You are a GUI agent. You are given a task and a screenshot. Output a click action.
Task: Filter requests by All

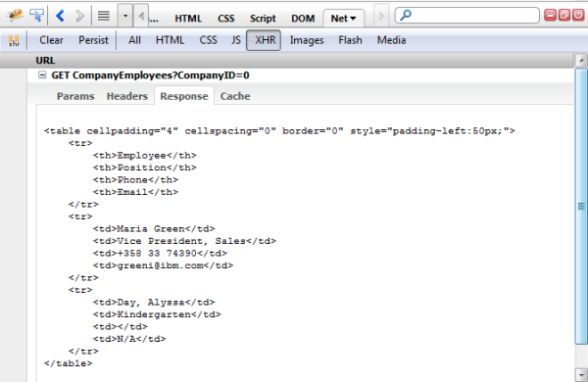[134, 40]
